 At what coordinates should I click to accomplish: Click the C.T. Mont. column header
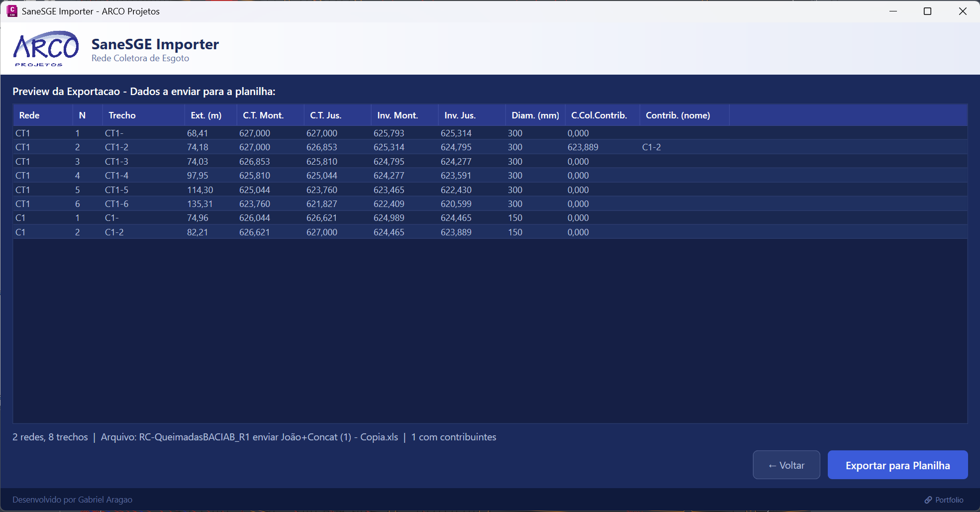click(x=263, y=115)
